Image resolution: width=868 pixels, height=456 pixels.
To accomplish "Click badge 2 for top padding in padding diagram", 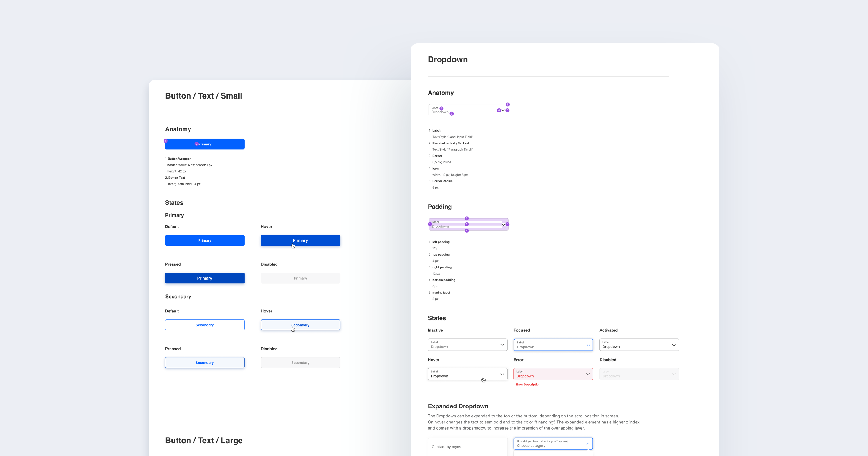I will (x=467, y=218).
